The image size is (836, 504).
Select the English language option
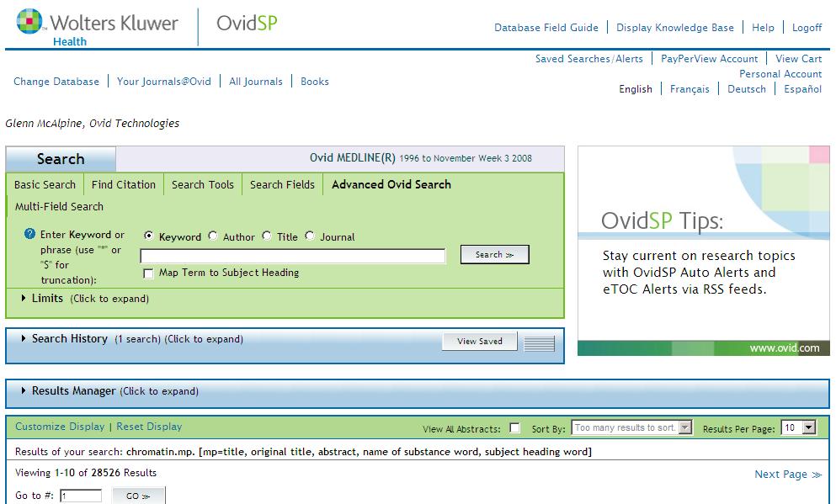point(636,89)
